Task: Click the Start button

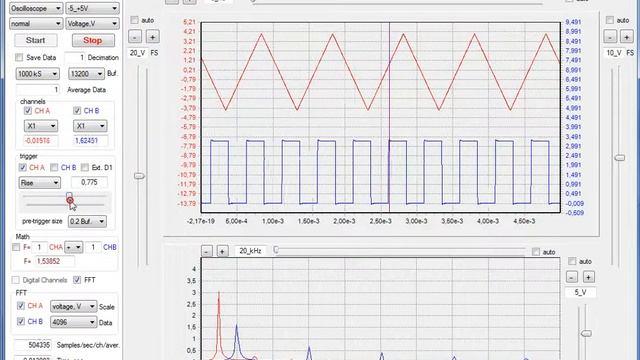Action: 36,40
